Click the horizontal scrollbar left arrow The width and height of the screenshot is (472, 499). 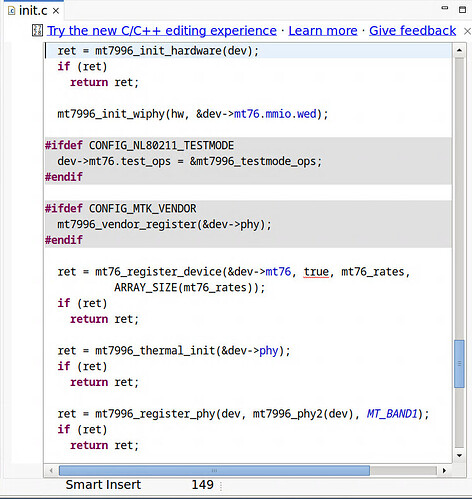51,471
